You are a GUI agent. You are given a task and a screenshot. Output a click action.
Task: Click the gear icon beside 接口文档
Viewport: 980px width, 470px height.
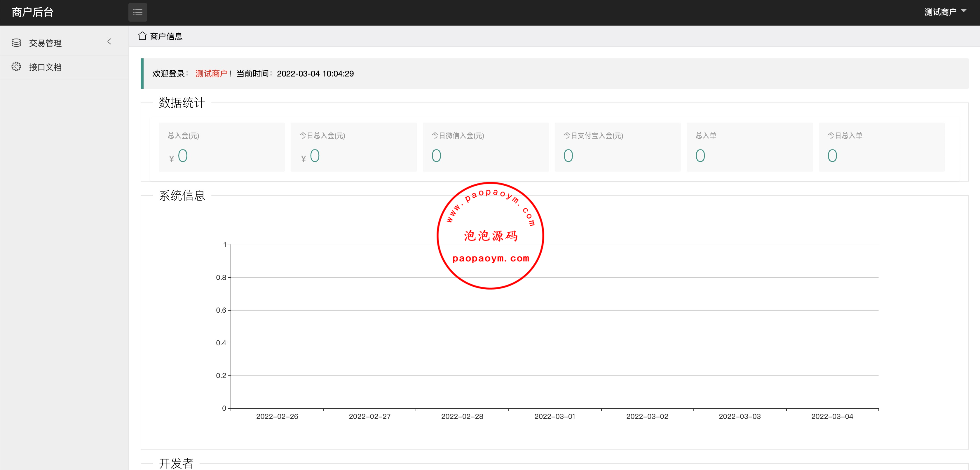[16, 67]
